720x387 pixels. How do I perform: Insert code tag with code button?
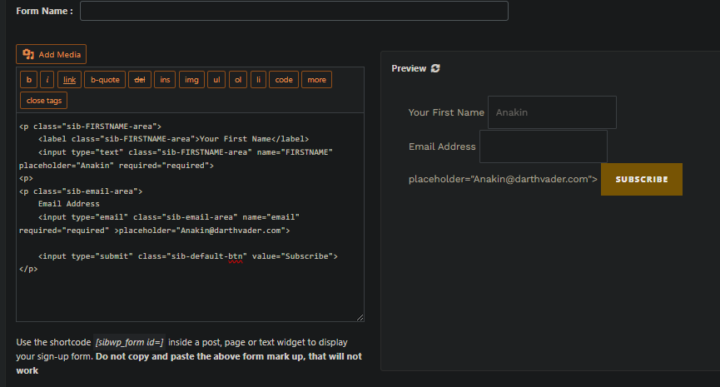[284, 79]
